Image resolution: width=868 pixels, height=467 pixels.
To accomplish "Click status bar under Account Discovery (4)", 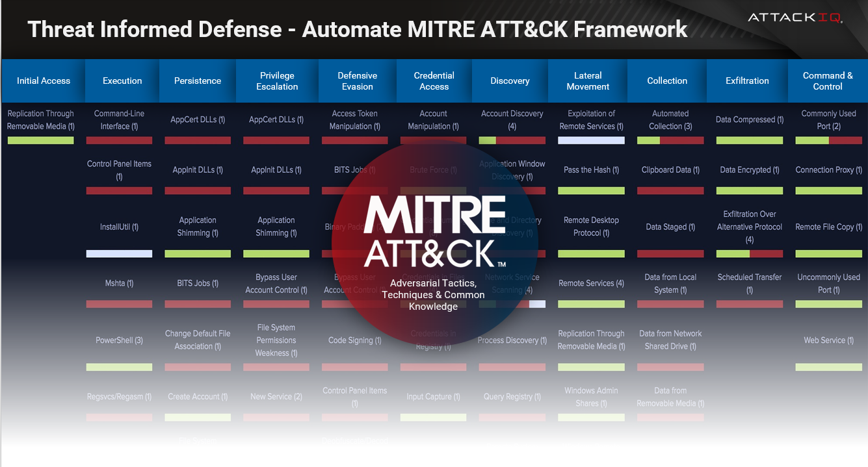I will click(x=512, y=140).
